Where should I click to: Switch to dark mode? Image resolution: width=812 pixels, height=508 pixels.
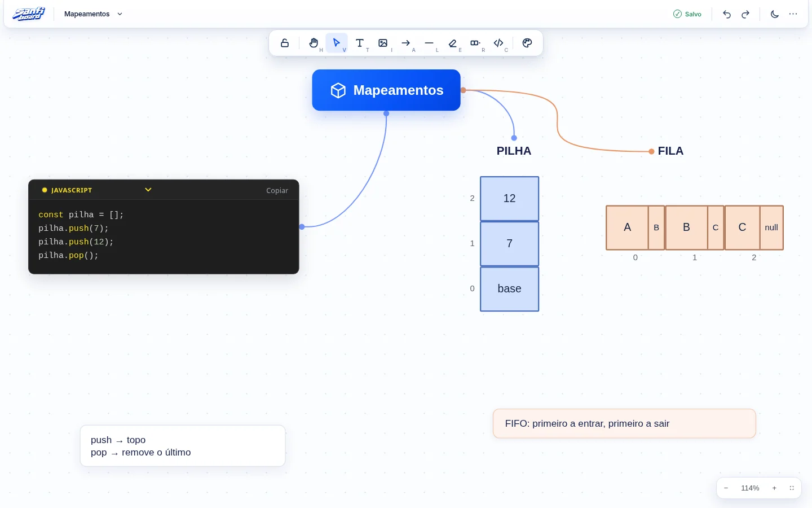tap(775, 14)
